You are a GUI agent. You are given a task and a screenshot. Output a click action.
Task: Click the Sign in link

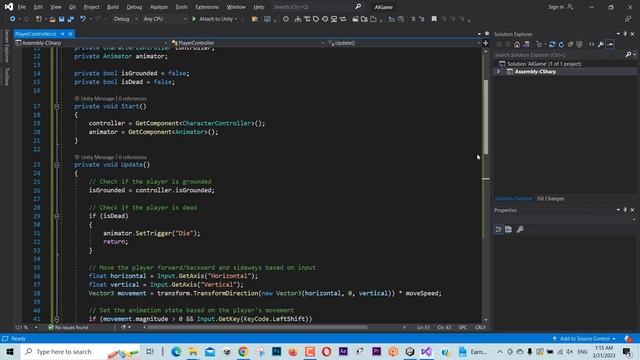click(x=560, y=7)
